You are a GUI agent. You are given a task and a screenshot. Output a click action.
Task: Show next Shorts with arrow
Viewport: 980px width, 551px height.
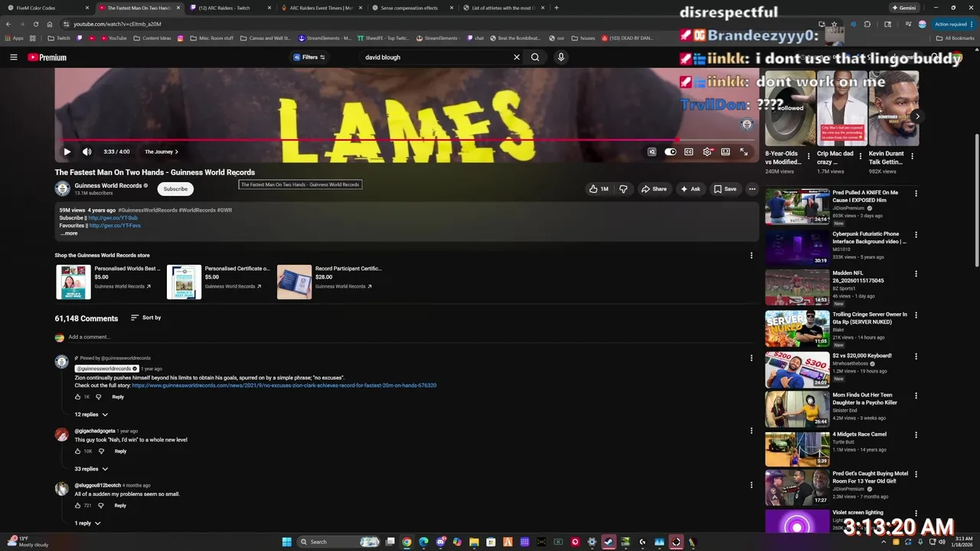click(x=917, y=116)
